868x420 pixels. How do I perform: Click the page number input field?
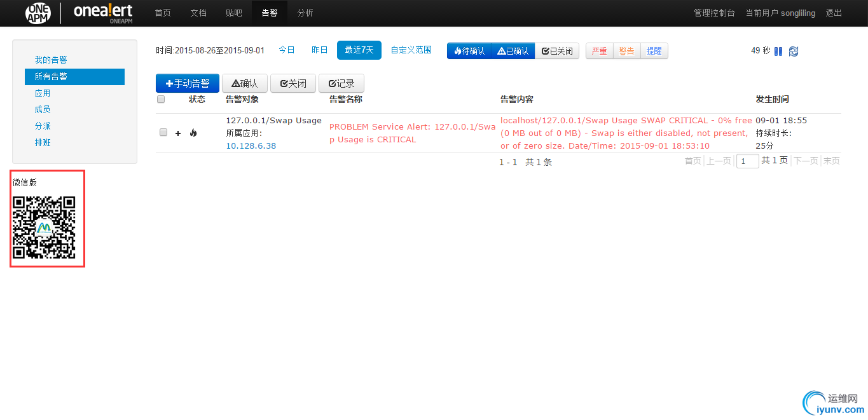pos(747,161)
